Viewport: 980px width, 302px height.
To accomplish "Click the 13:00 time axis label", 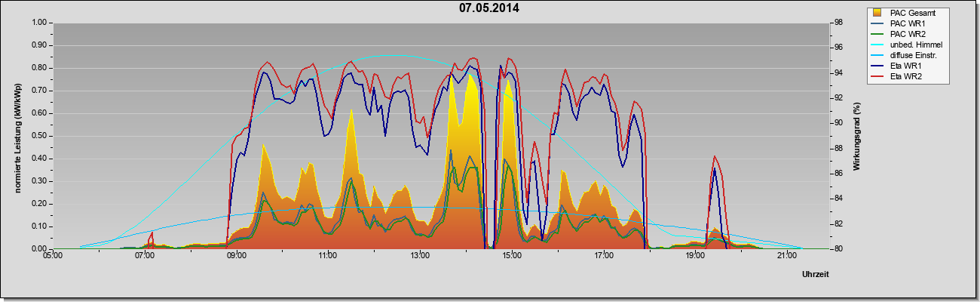I will click(420, 257).
